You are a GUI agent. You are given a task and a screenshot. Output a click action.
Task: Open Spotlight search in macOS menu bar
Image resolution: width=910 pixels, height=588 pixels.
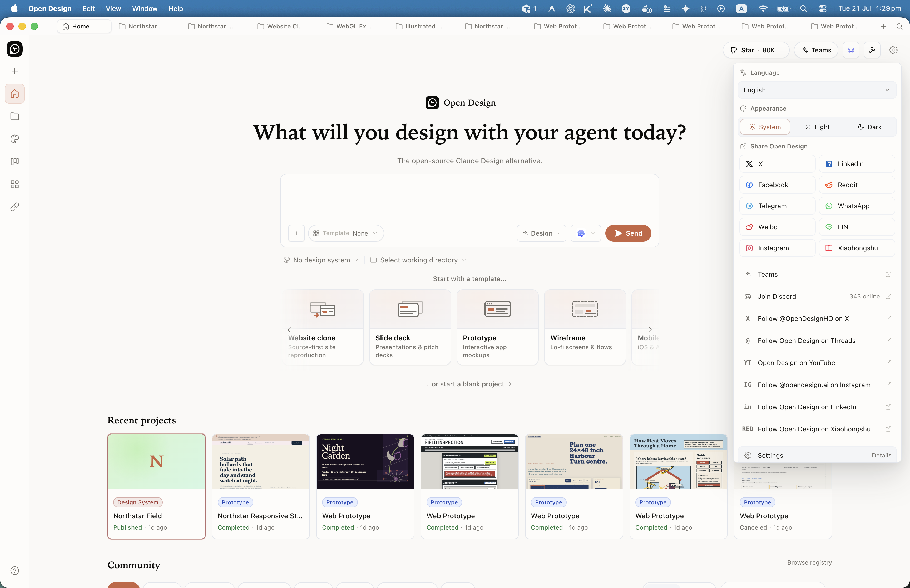803,8
